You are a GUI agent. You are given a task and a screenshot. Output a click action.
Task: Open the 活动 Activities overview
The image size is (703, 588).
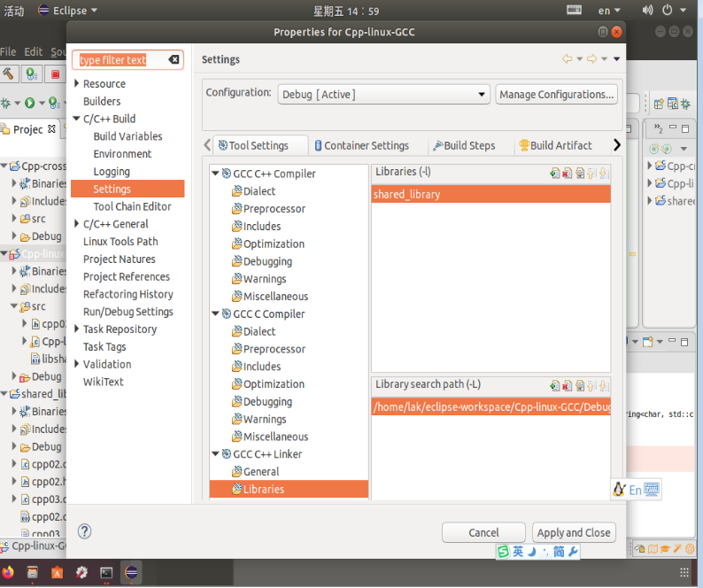click(13, 11)
